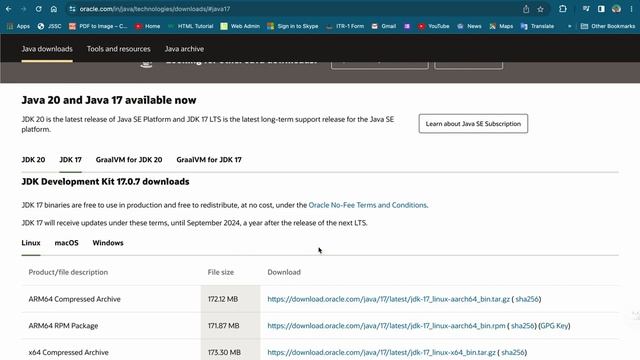Image resolution: width=640 pixels, height=360 pixels.
Task: Open the Java archive nav item
Action: tap(184, 49)
